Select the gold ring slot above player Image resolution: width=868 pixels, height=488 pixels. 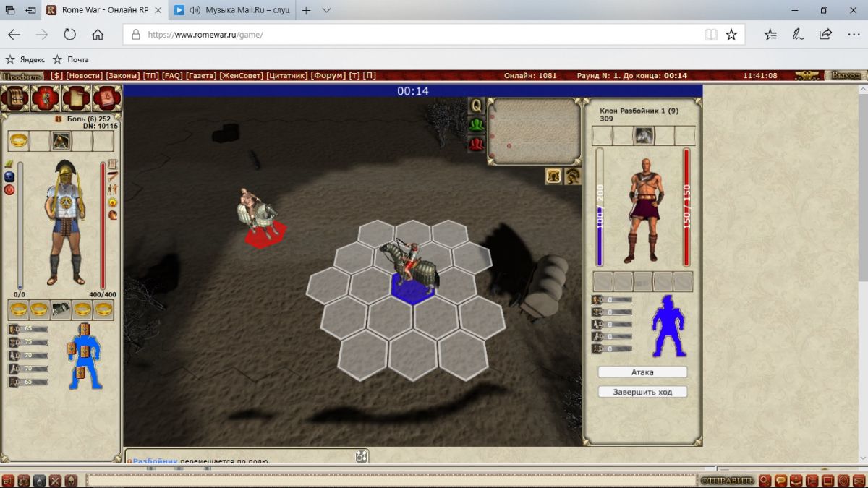[19, 141]
